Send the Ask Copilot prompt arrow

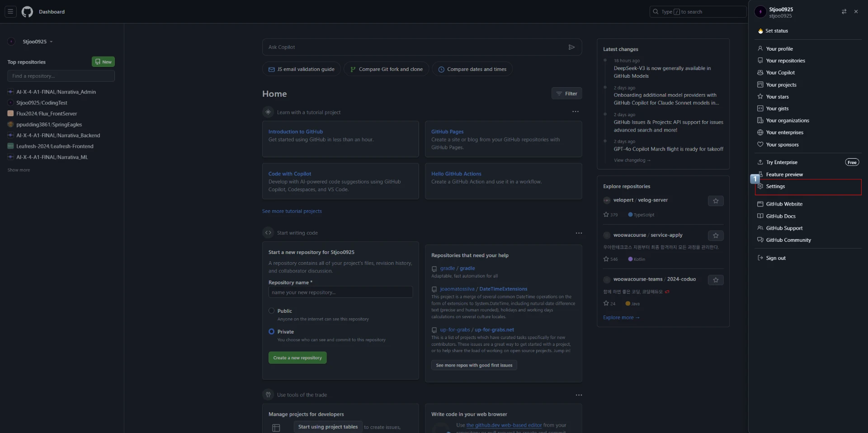(x=571, y=47)
